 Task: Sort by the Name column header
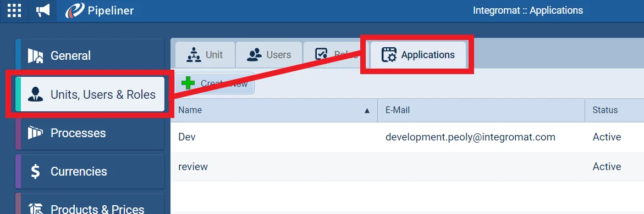(x=274, y=110)
